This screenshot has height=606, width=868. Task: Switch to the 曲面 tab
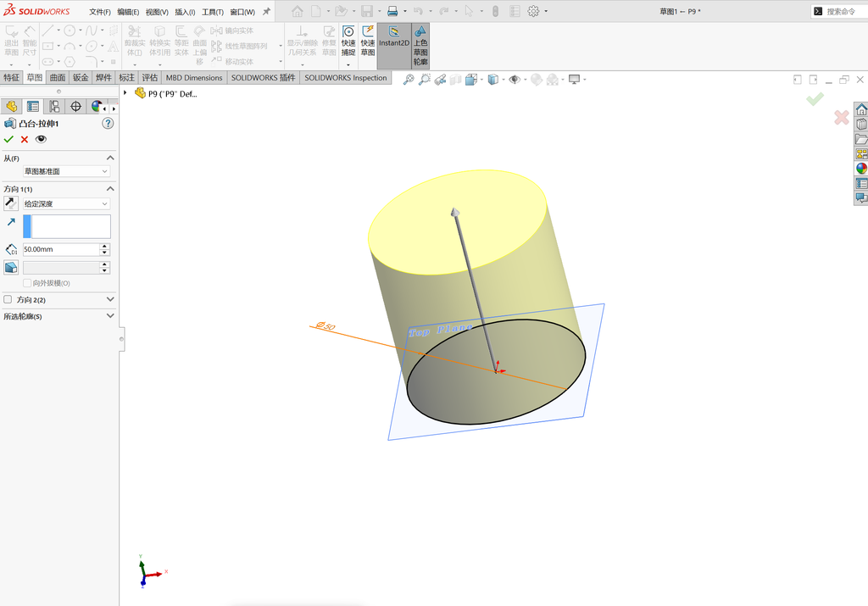[58, 78]
